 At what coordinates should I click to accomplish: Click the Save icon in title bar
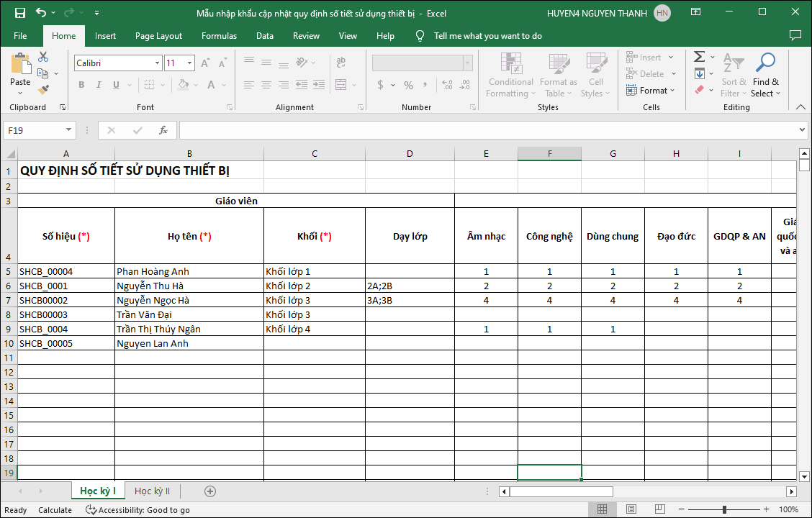[x=20, y=13]
